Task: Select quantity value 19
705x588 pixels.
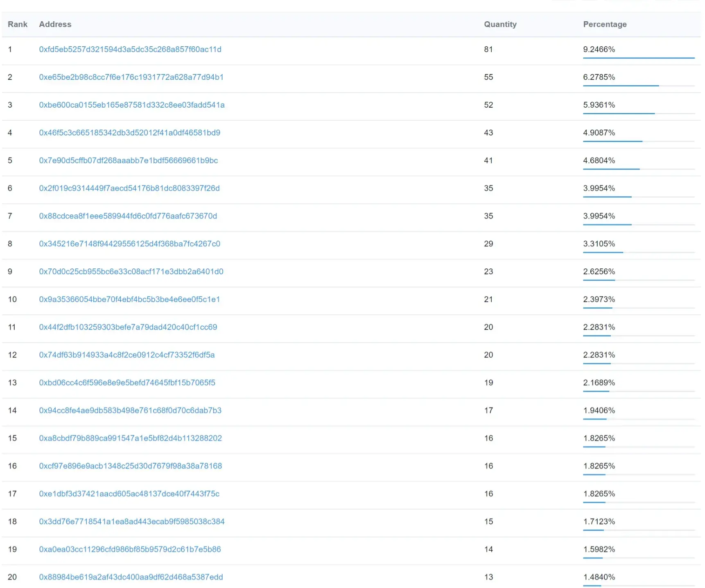Action: pyautogui.click(x=488, y=383)
